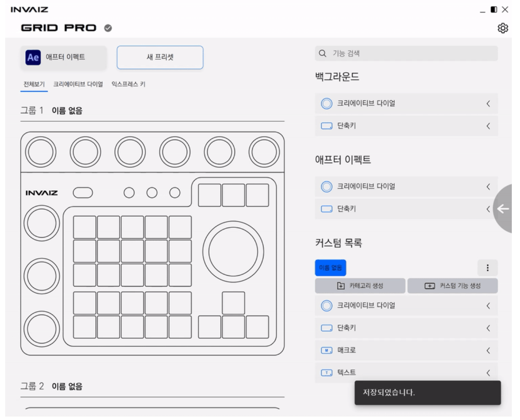The width and height of the screenshot is (520, 420).
Task: Click the 기능 검색 search field
Action: 406,54
